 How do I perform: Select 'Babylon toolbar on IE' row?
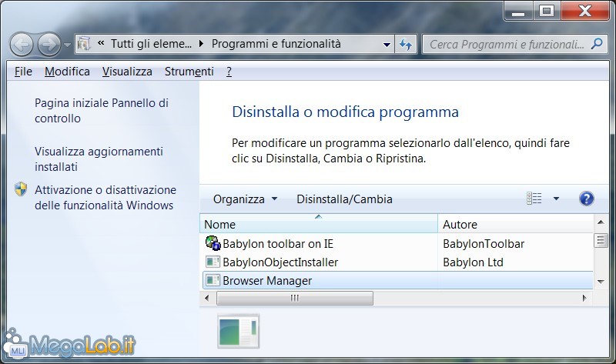(397, 243)
